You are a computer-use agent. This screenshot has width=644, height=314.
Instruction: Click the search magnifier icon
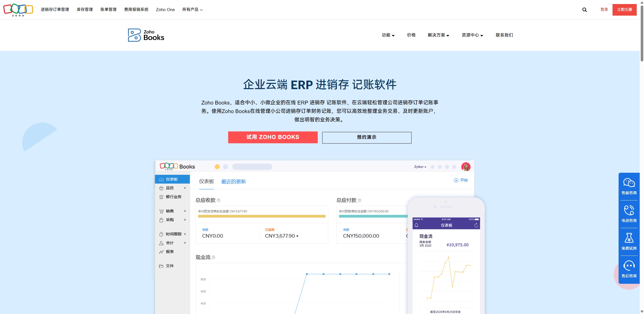coord(584,10)
